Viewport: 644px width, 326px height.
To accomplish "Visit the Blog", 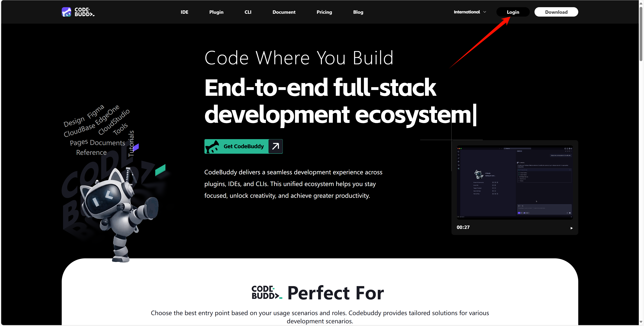I will point(358,12).
